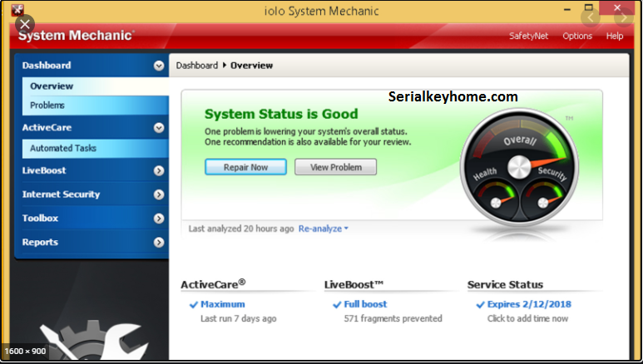This screenshot has height=364, width=643.
Task: Expand the Toolbox section arrow
Action: (x=159, y=219)
